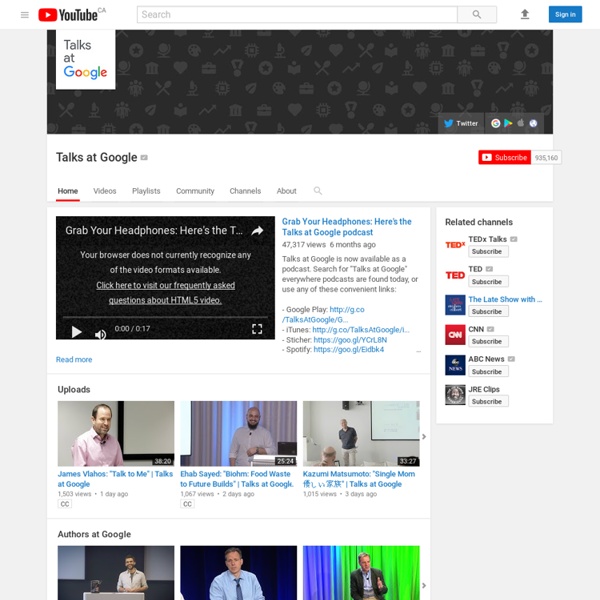Open the CNN channel logo

[x=455, y=335]
